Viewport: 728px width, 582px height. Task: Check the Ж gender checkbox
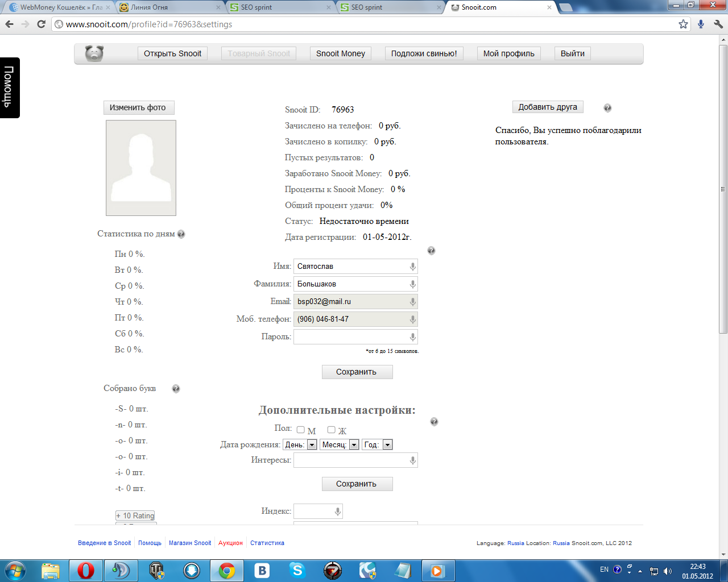[332, 430]
